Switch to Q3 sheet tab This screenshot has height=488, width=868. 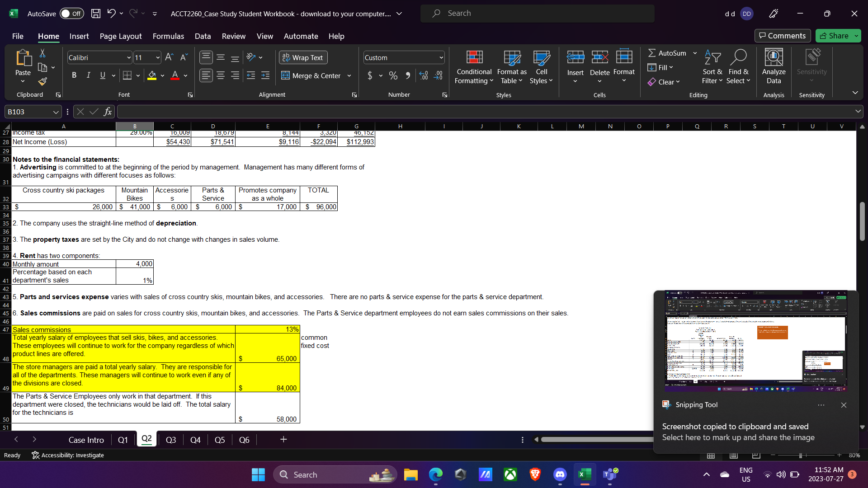tap(170, 440)
